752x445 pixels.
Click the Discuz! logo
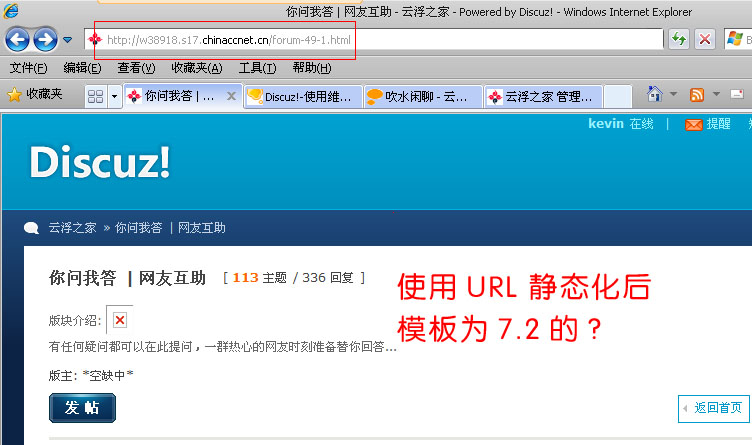(100, 162)
